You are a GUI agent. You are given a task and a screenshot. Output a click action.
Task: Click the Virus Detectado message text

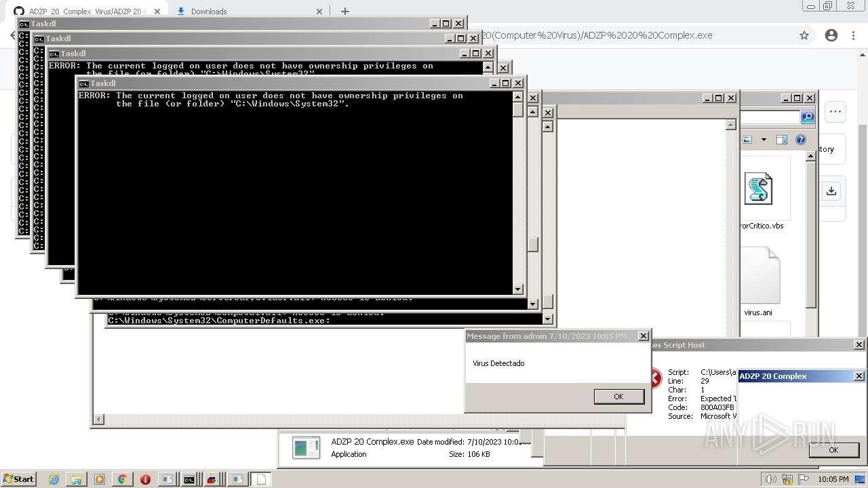(x=498, y=363)
